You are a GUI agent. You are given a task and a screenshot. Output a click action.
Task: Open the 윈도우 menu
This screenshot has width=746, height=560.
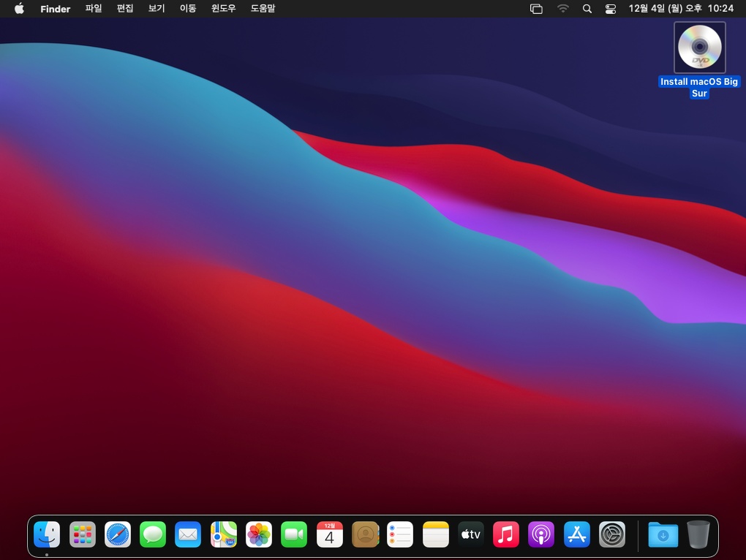click(224, 9)
